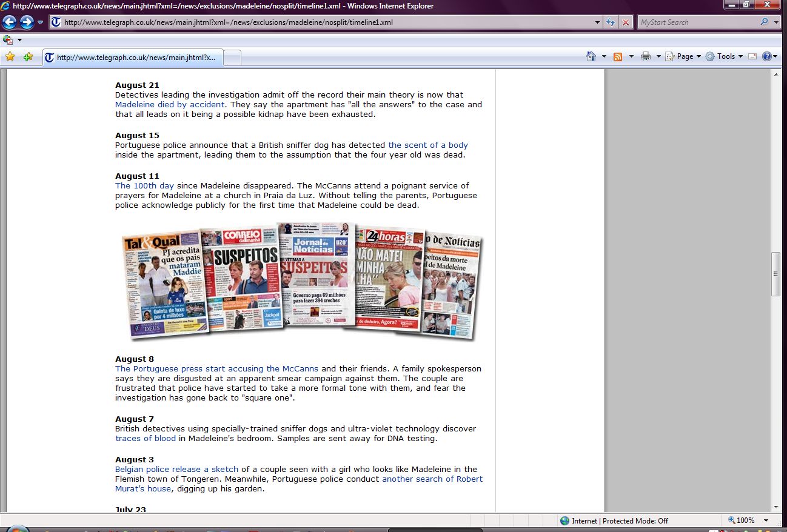Screen dimensions: 787x532
Task: Follow the 'Belgian police release a sketch' link
Action: (x=176, y=469)
